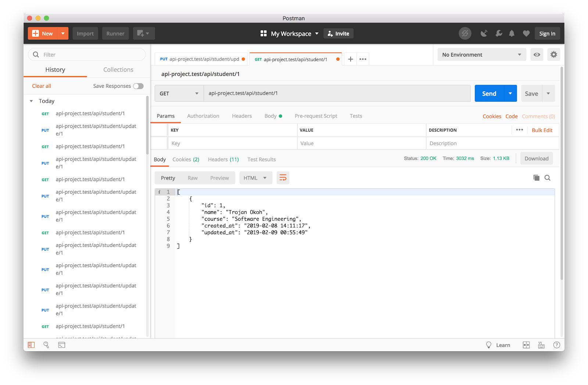Open Test Results tab
This screenshot has height=385, width=588.
click(261, 159)
